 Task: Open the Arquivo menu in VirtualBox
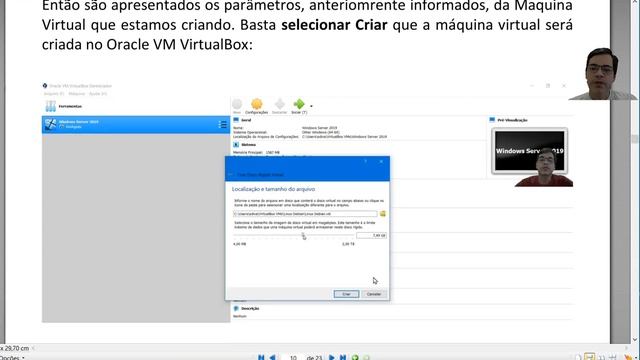tap(54, 93)
